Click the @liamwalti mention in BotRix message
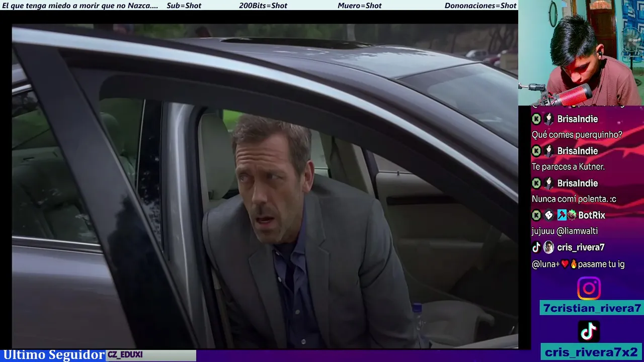 click(x=577, y=231)
